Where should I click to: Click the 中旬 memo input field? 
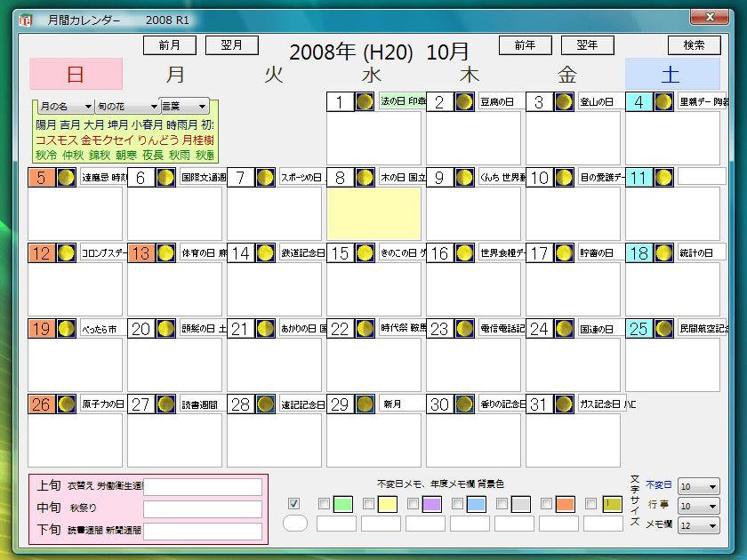[x=203, y=509]
